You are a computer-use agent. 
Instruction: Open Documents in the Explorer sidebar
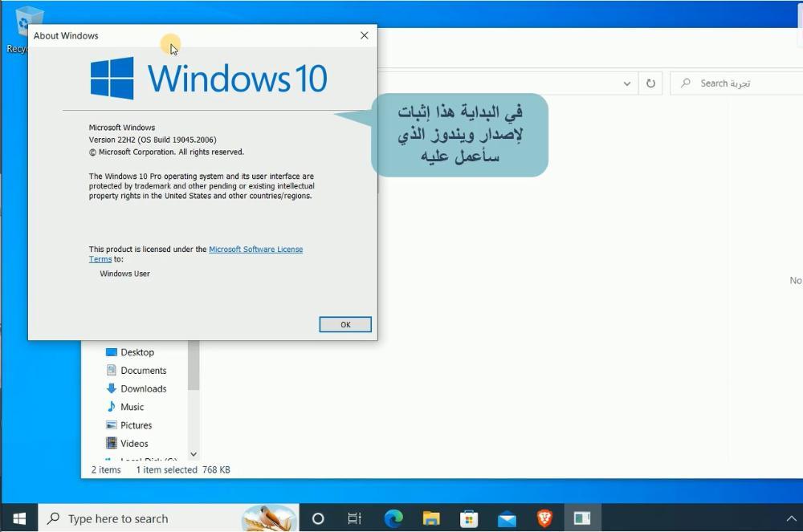point(143,371)
